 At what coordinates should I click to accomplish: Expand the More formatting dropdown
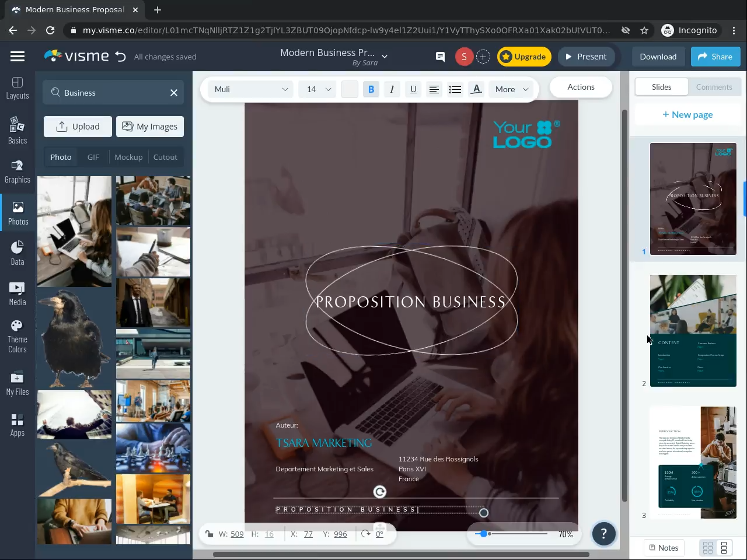pos(512,89)
